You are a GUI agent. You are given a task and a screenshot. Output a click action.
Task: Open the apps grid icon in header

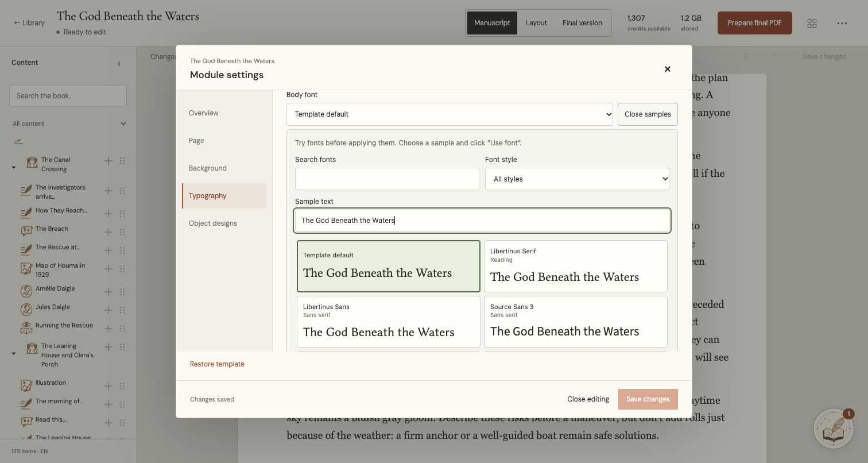(x=812, y=23)
